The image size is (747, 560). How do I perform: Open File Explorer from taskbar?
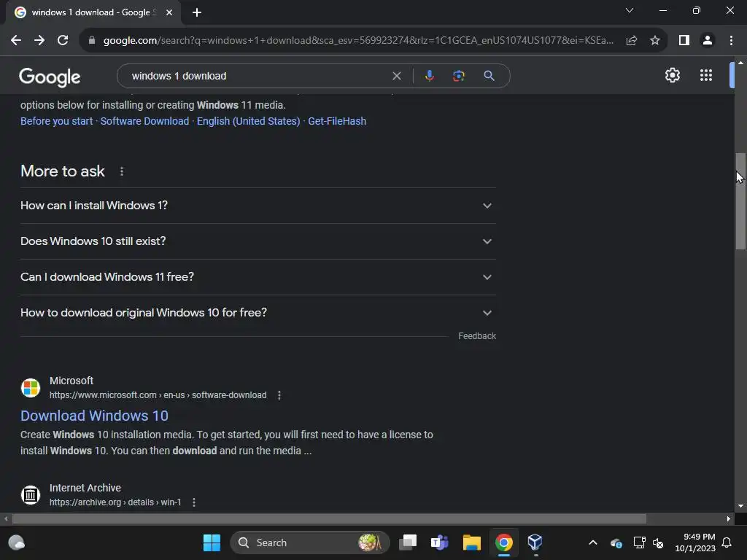click(x=472, y=542)
